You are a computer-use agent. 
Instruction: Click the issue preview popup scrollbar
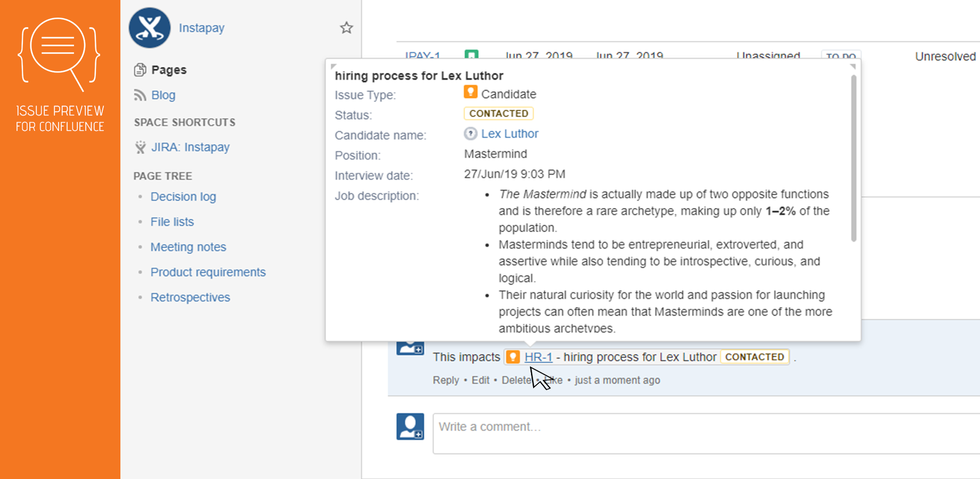[x=853, y=159]
